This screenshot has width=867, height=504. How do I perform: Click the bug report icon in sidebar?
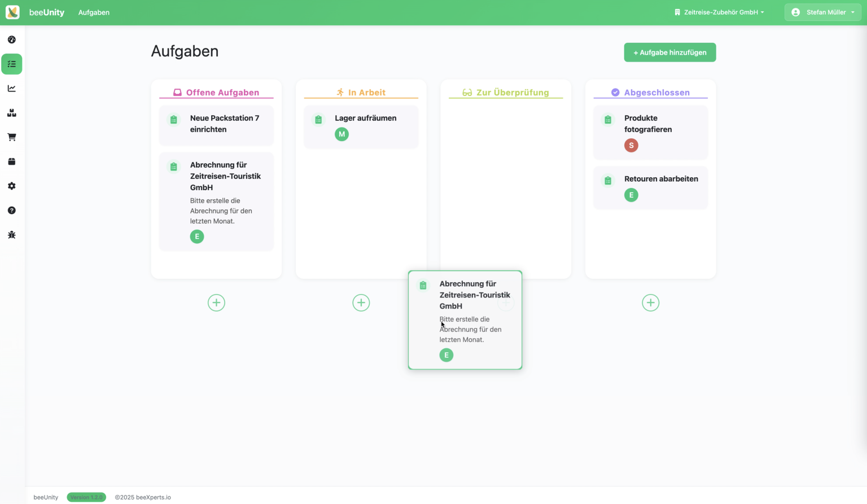coord(12,235)
